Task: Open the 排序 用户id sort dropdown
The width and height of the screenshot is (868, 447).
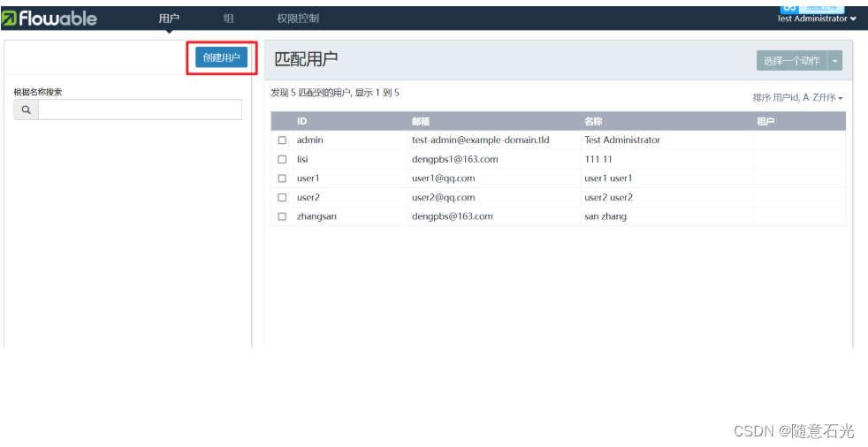Action: click(797, 97)
